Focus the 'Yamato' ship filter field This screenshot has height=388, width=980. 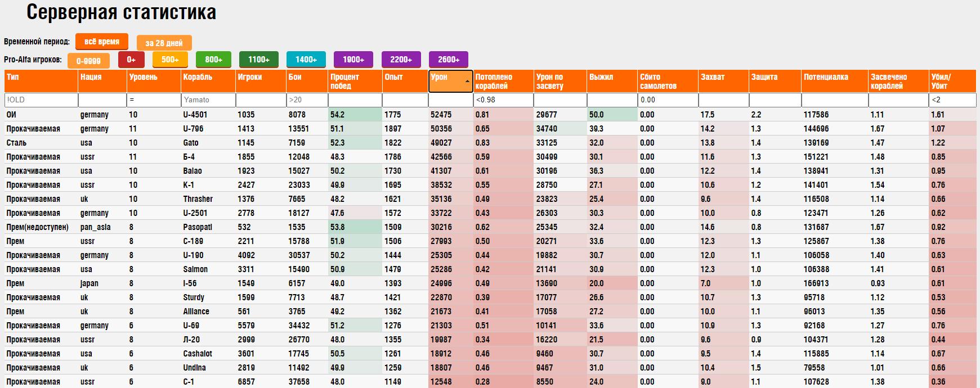tap(208, 100)
